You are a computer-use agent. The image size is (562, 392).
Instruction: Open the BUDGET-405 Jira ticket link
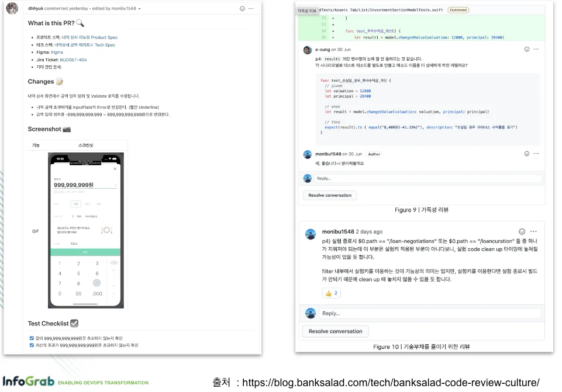click(73, 60)
